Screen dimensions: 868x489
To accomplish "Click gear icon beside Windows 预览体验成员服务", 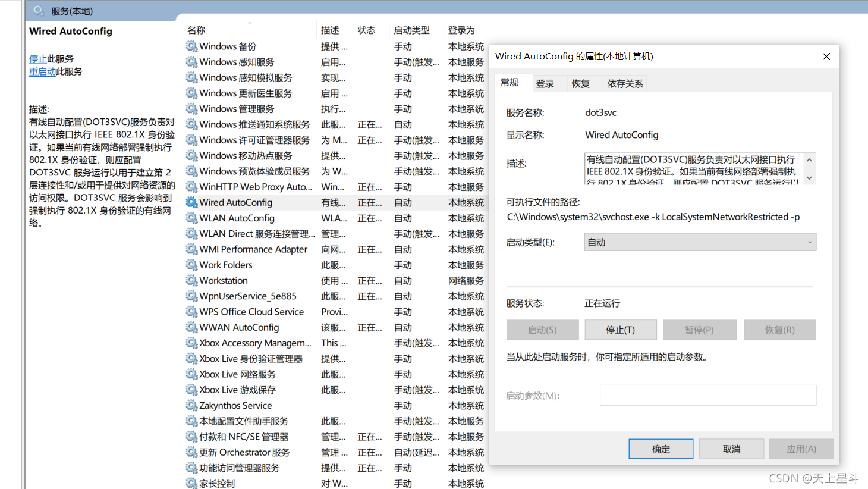I will point(191,171).
